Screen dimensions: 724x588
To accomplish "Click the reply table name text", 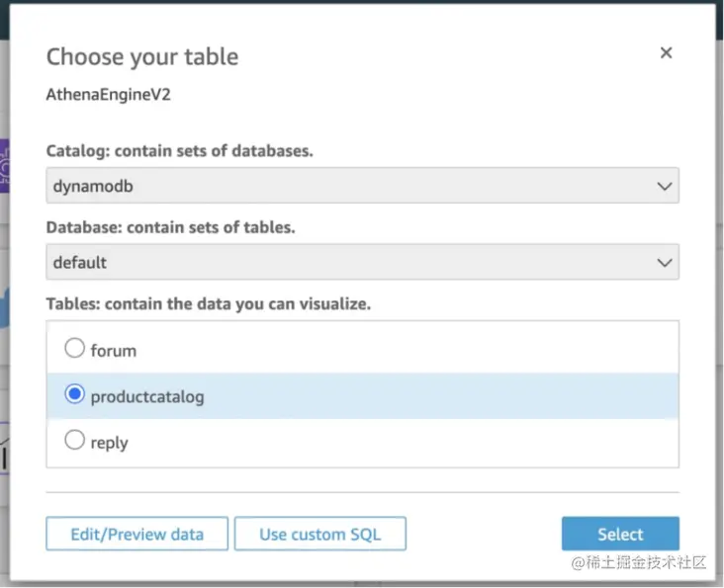I will pos(109,443).
